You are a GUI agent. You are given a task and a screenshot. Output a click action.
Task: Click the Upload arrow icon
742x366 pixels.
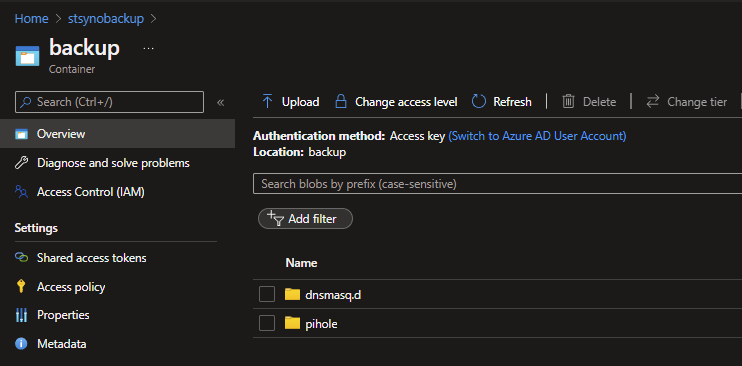click(x=267, y=102)
